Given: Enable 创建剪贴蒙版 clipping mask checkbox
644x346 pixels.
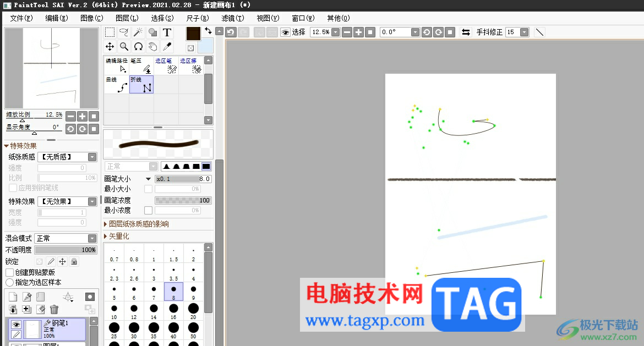Looking at the screenshot, I should pos(9,272).
